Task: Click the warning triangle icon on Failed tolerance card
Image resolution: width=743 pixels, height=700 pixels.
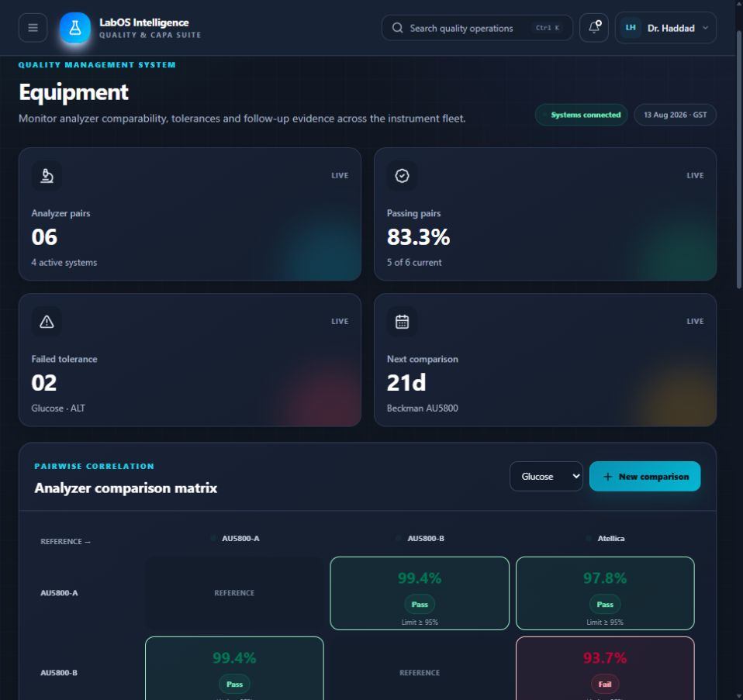Action: point(47,322)
